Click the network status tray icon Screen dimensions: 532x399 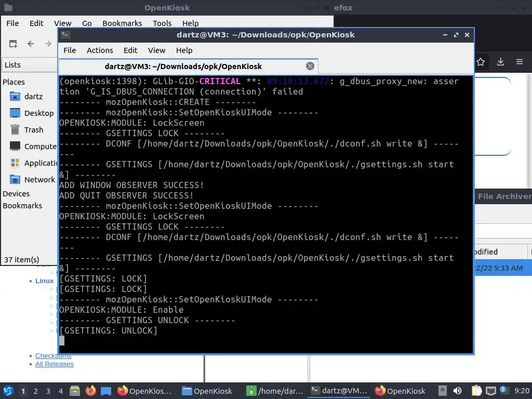490,391
